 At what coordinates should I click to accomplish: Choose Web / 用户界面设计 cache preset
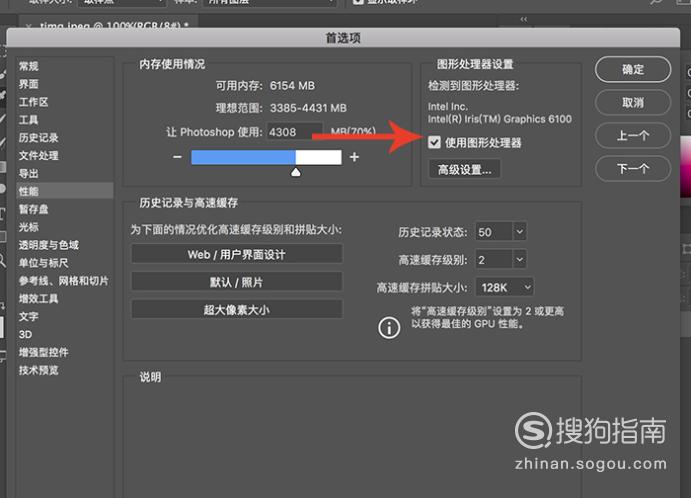[x=237, y=254]
